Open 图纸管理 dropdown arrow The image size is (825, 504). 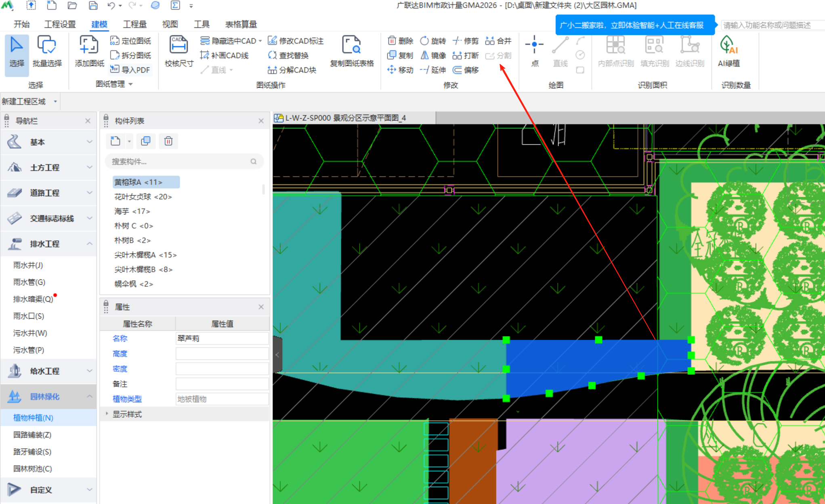[130, 84]
